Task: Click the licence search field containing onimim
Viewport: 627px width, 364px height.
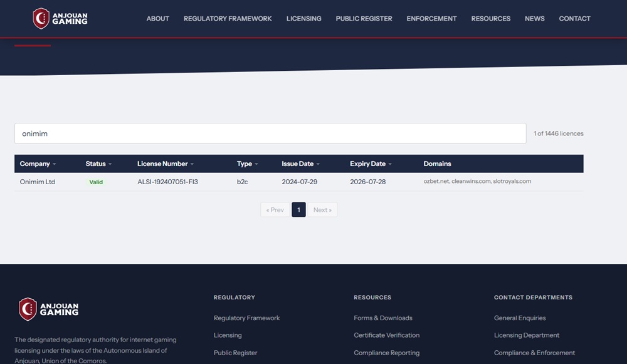Action: click(x=270, y=133)
